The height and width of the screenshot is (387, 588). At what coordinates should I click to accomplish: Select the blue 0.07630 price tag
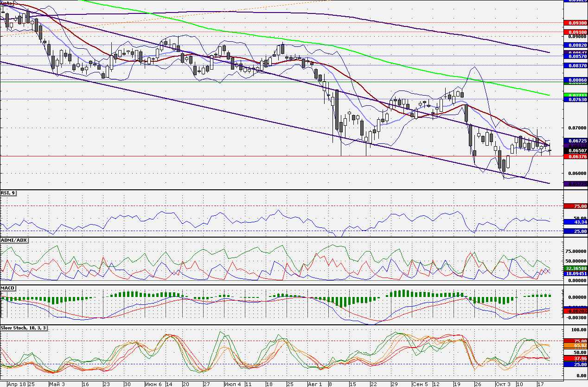[575, 99]
